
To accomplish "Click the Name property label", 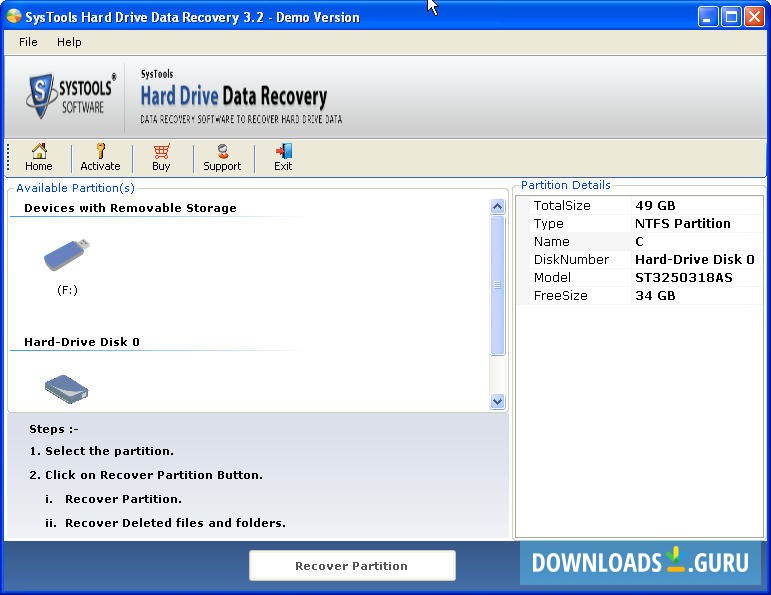I will click(x=552, y=241).
